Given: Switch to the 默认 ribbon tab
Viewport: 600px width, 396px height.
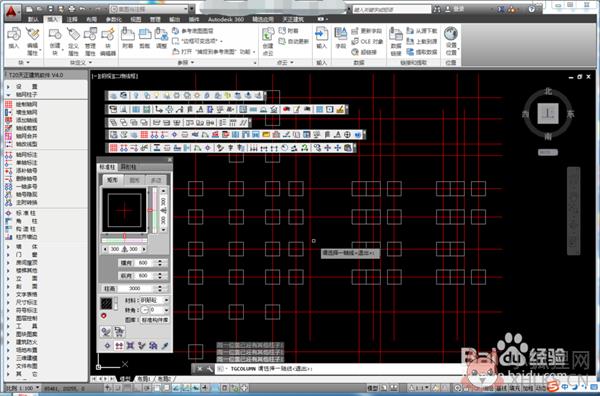Looking at the screenshot, I should pyautogui.click(x=33, y=19).
